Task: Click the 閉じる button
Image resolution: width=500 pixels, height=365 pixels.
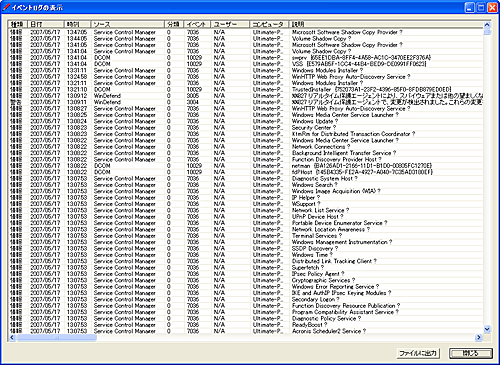Action: click(471, 353)
